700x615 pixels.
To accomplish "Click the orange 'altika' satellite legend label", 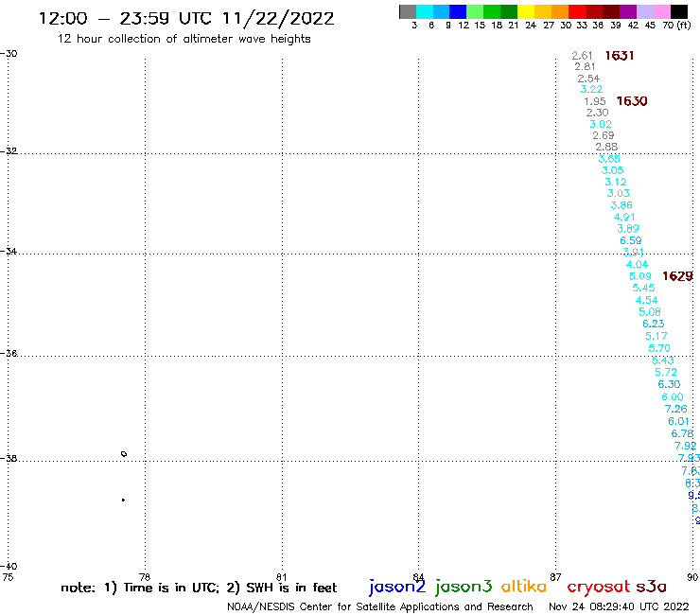I will (524, 587).
